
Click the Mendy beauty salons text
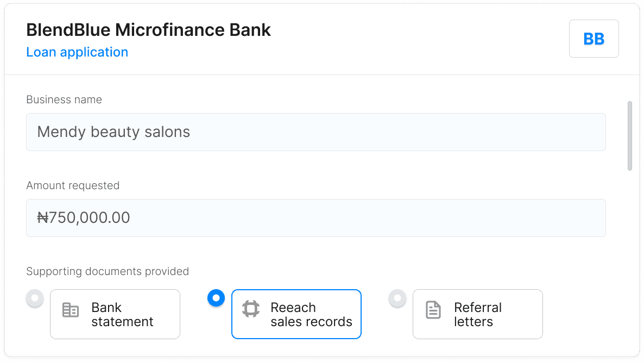(x=113, y=132)
